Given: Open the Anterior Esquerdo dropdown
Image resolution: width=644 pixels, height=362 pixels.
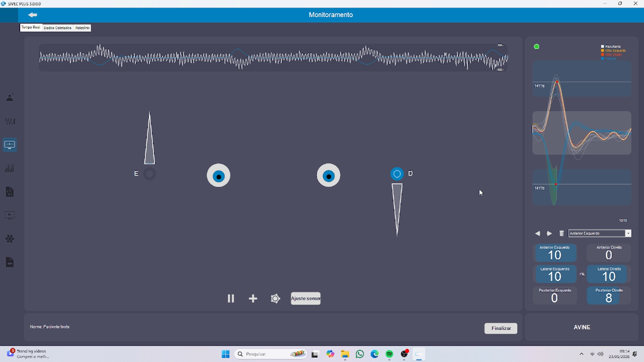Looking at the screenshot, I should click(x=628, y=233).
